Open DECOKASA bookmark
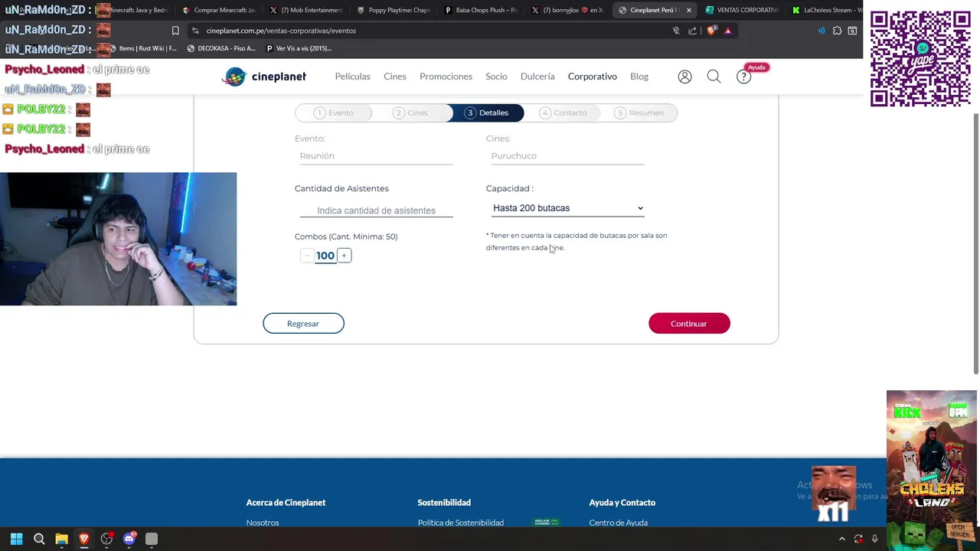The height and width of the screenshot is (551, 980). click(220, 48)
